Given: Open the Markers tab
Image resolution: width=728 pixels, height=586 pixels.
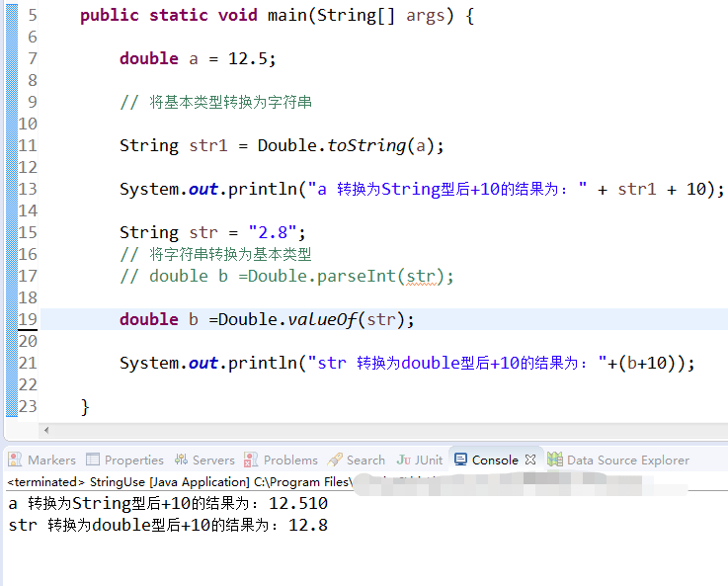Looking at the screenshot, I should pyautogui.click(x=42, y=460).
